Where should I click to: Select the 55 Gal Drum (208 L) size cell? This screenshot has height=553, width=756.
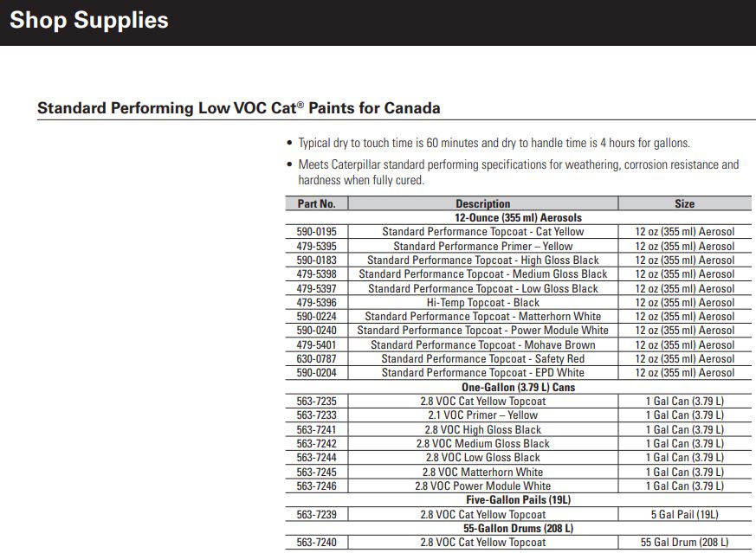pyautogui.click(x=684, y=543)
